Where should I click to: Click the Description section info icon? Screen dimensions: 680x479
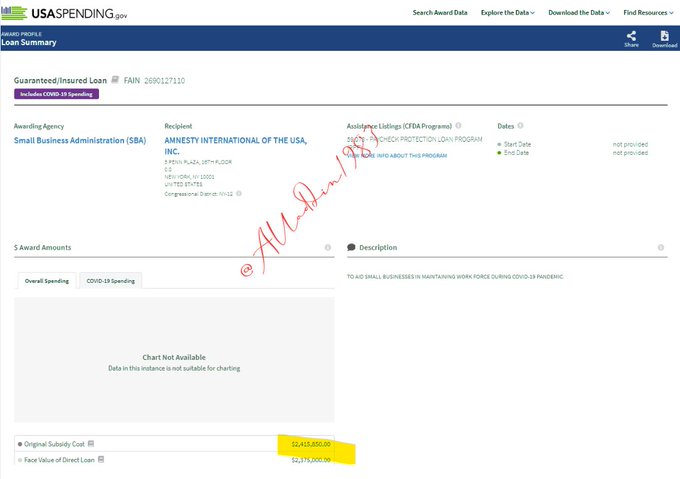tap(661, 247)
